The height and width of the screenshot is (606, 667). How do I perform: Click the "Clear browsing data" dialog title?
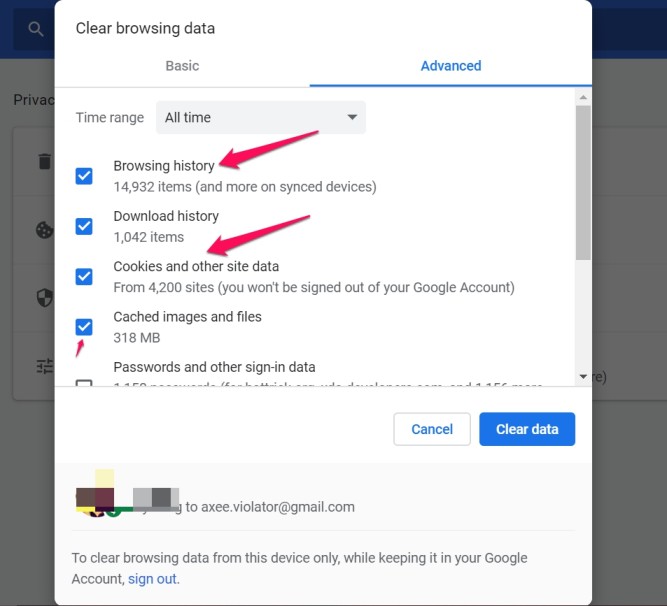point(145,28)
